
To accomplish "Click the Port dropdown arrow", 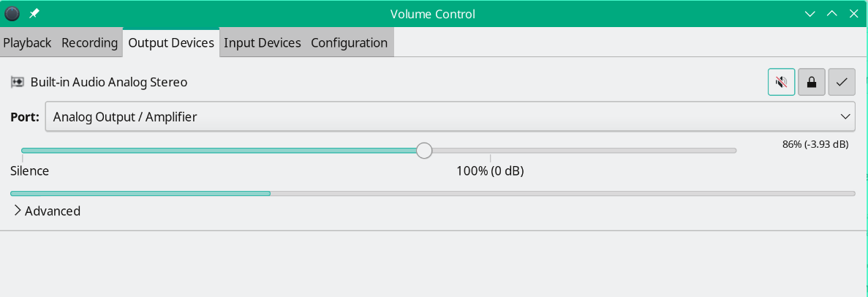I will point(845,116).
